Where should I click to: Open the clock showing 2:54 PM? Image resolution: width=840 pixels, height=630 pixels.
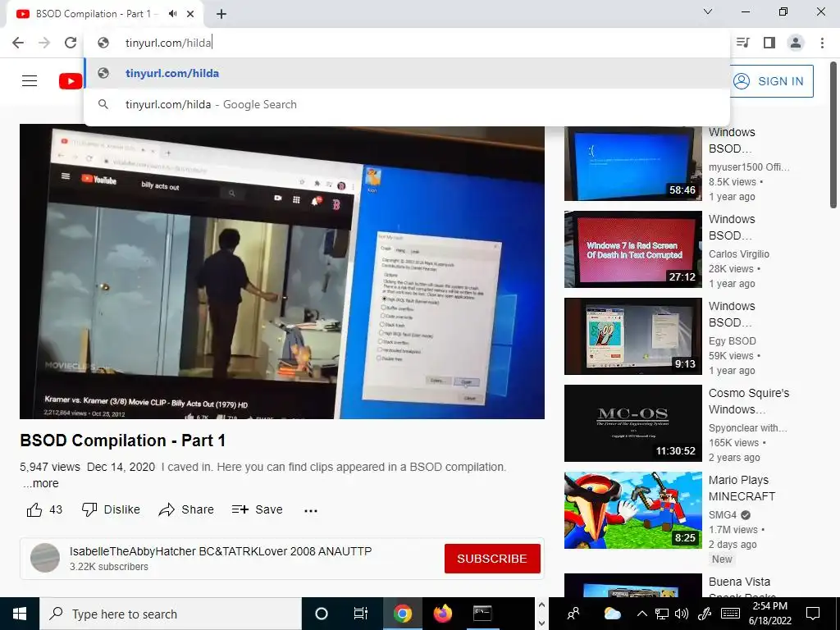click(x=770, y=614)
